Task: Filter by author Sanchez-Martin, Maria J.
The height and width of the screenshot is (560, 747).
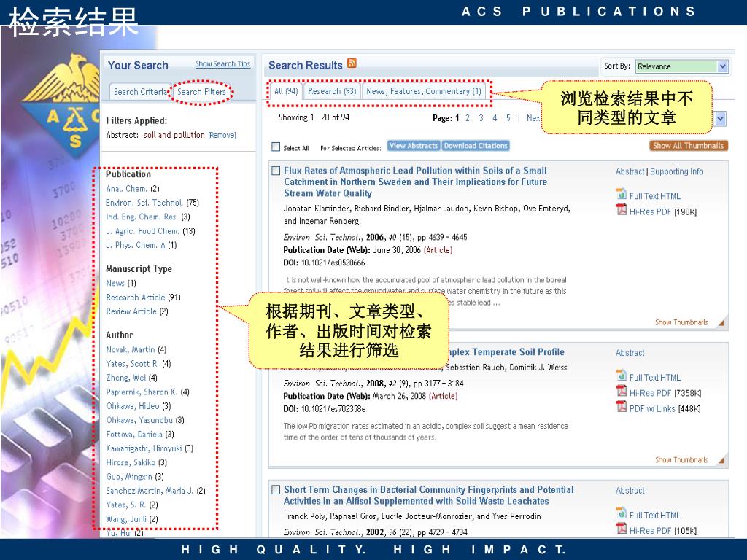Action: 150,491
